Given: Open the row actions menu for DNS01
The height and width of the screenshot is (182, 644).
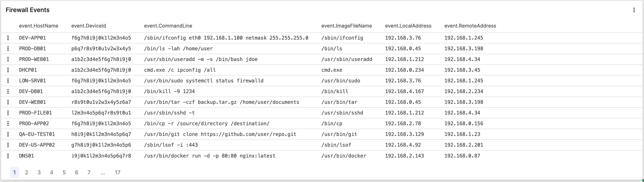Looking at the screenshot, I should point(8,156).
